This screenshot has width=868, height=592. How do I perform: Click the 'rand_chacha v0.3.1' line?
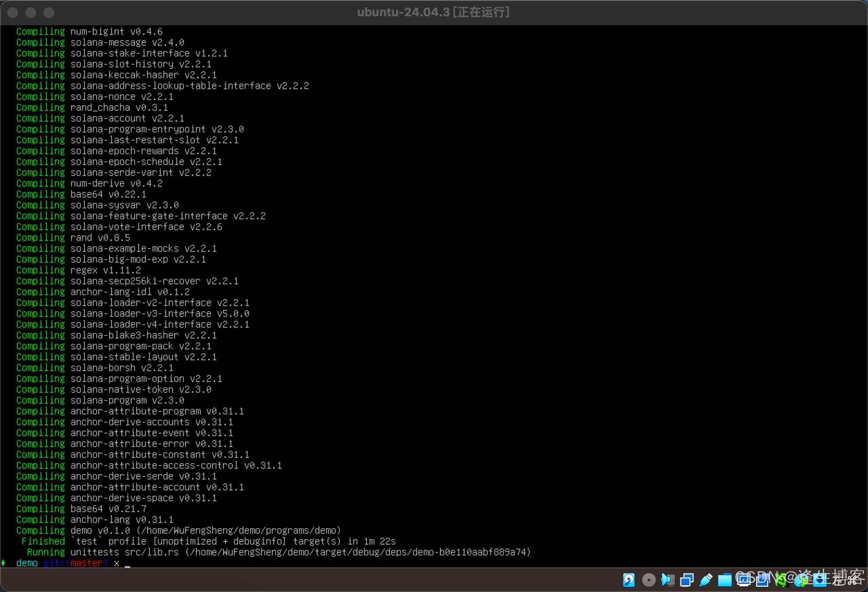[x=119, y=108]
